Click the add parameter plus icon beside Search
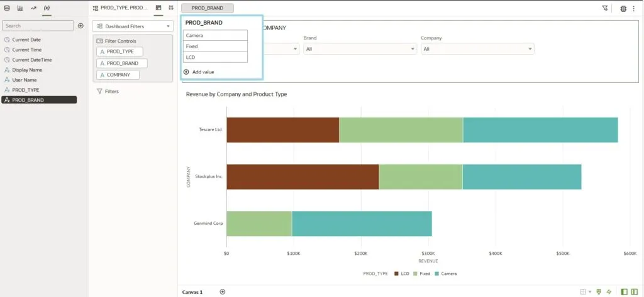 80,26
